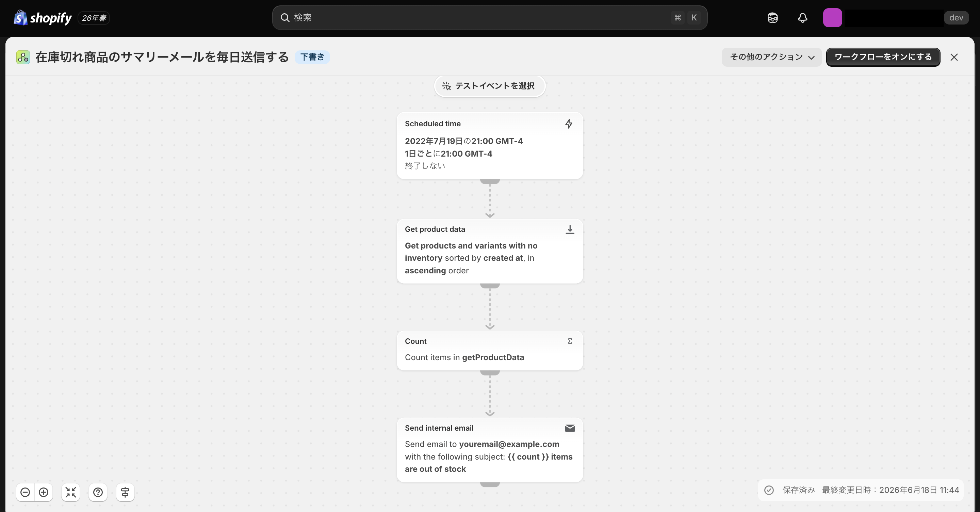The width and height of the screenshot is (980, 512).
Task: Open notifications bell
Action: pyautogui.click(x=802, y=17)
